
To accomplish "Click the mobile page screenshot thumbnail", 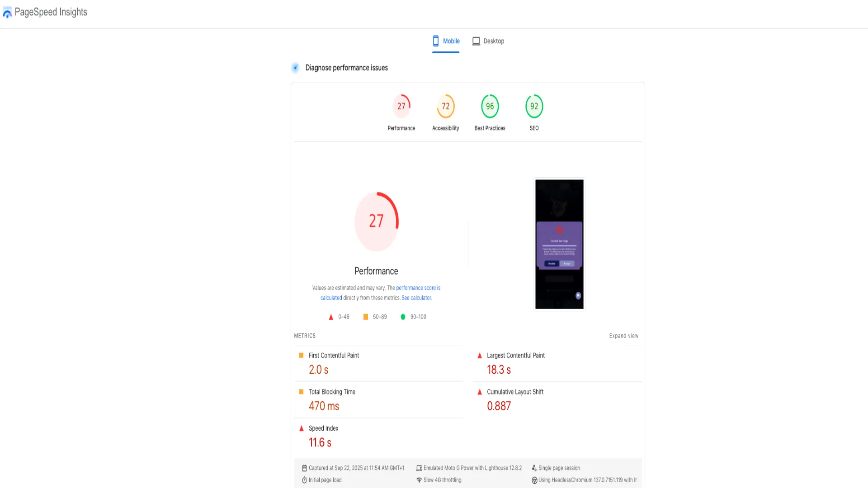I will [559, 244].
